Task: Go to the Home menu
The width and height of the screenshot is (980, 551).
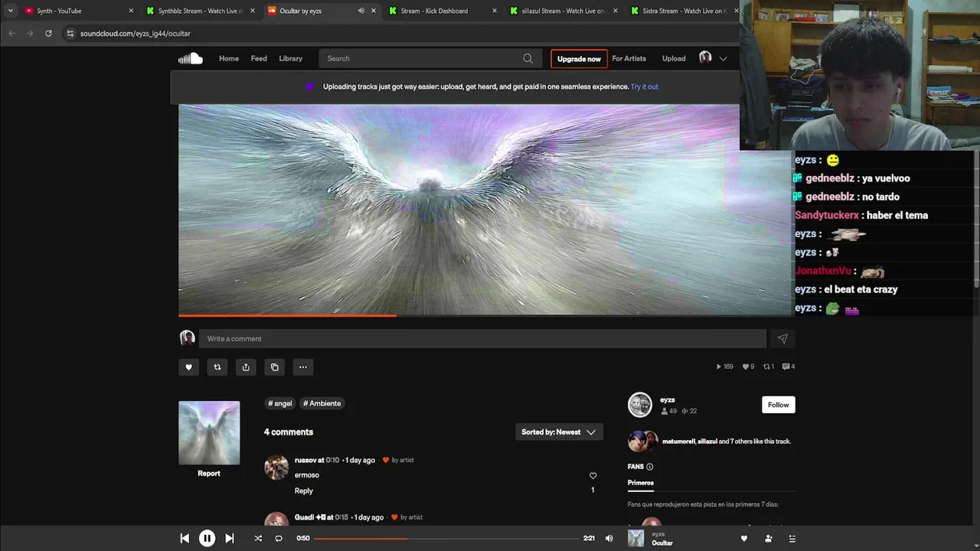Action: (x=229, y=58)
